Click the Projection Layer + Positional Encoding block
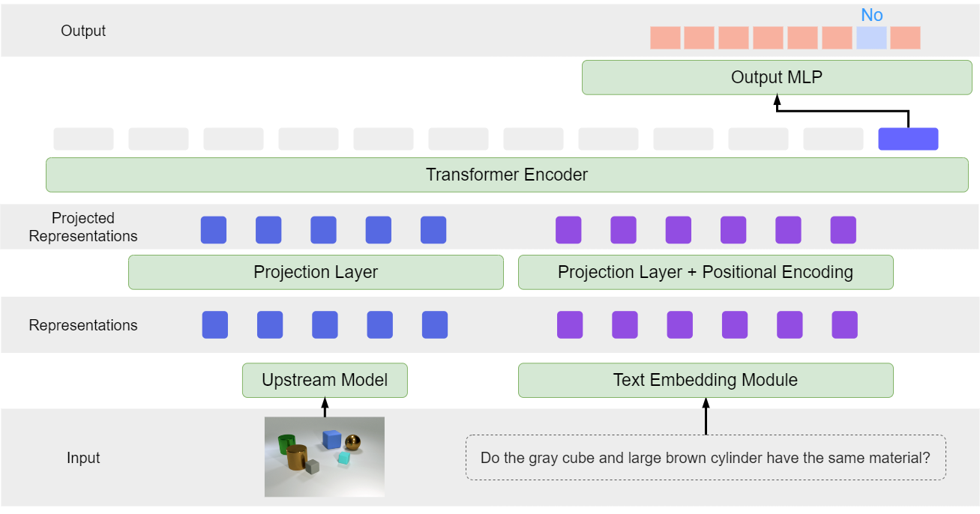 [x=705, y=272]
